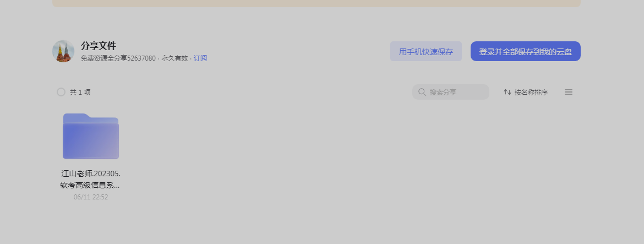Click the 永久有效 validity label

(x=174, y=58)
